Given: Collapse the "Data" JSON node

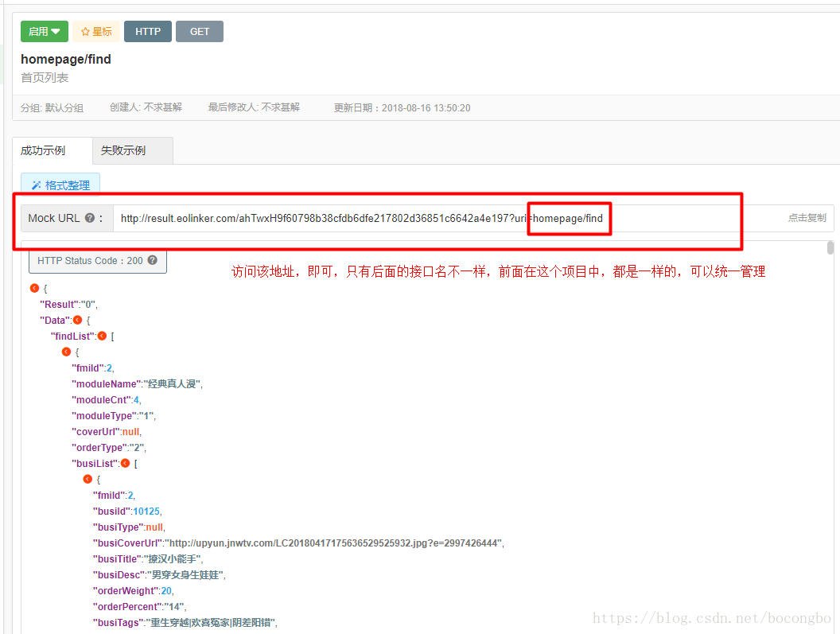Looking at the screenshot, I should 77,320.
